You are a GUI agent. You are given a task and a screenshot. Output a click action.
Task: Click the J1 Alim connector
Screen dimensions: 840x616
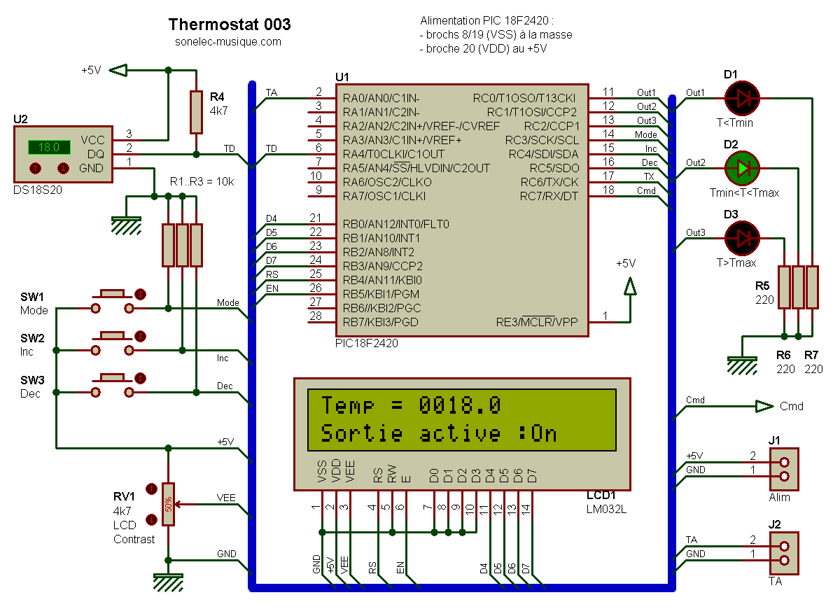[785, 468]
